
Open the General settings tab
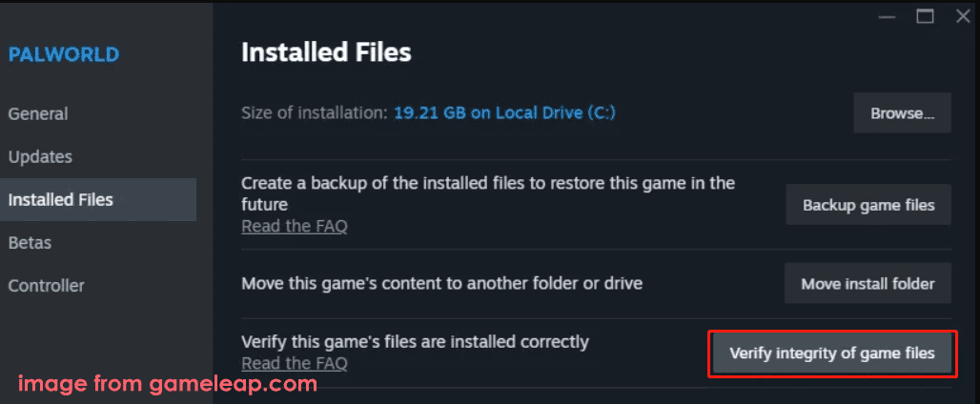point(38,113)
